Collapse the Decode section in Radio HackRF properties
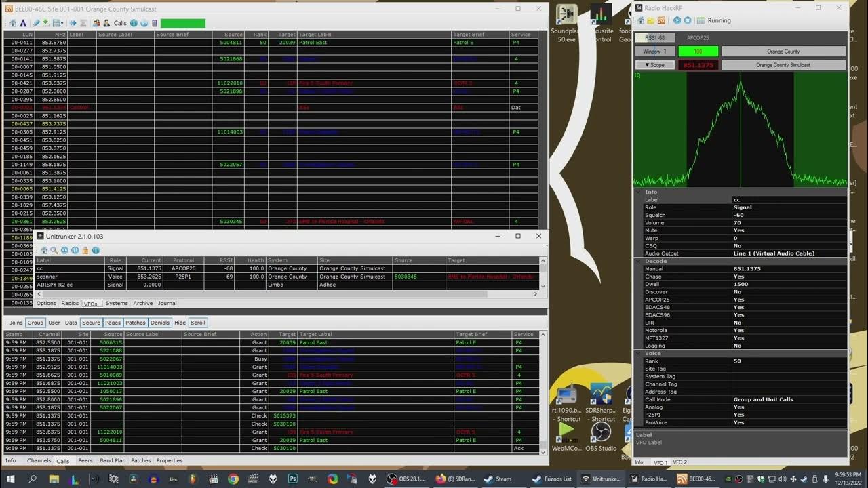The image size is (868, 488). (x=638, y=261)
